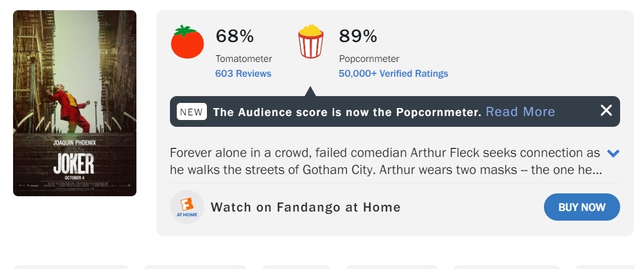This screenshot has width=644, height=269.
Task: Click the 89% Popcornmeter score
Action: click(x=358, y=36)
